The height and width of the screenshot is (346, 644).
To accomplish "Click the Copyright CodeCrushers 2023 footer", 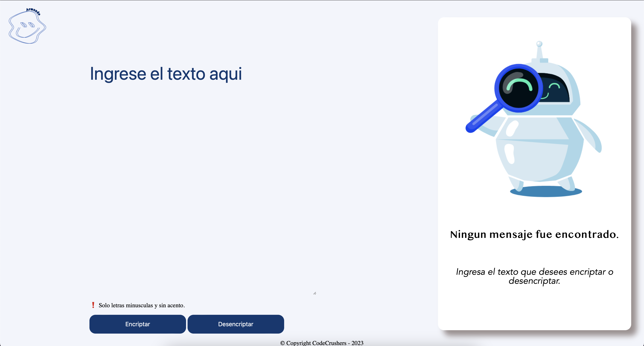I will (x=322, y=343).
